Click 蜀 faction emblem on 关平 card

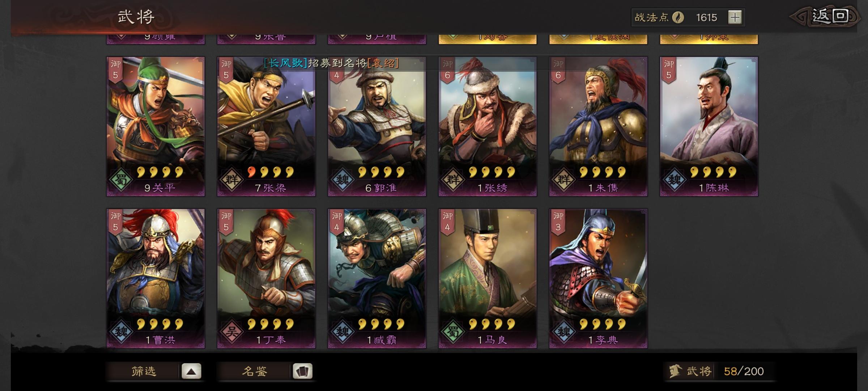tap(121, 180)
